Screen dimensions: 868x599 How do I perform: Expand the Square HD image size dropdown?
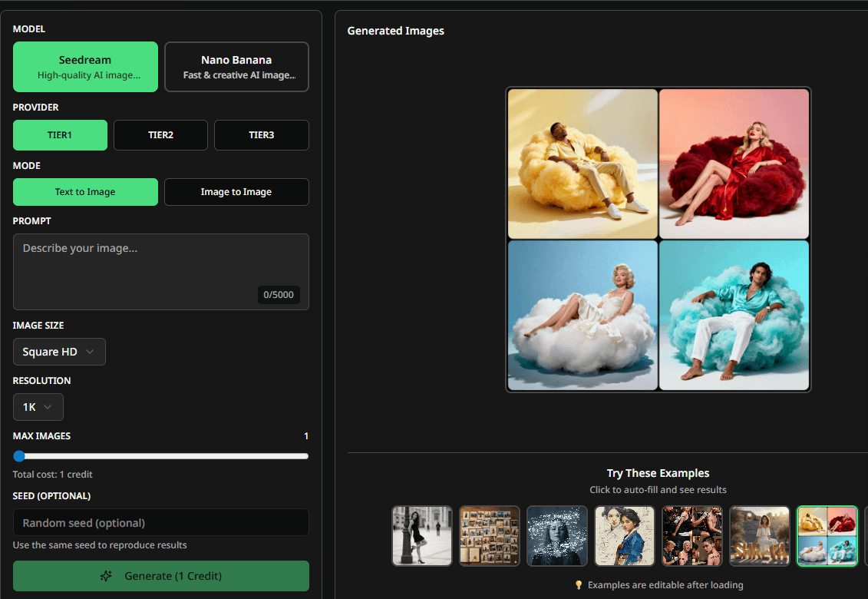click(59, 352)
